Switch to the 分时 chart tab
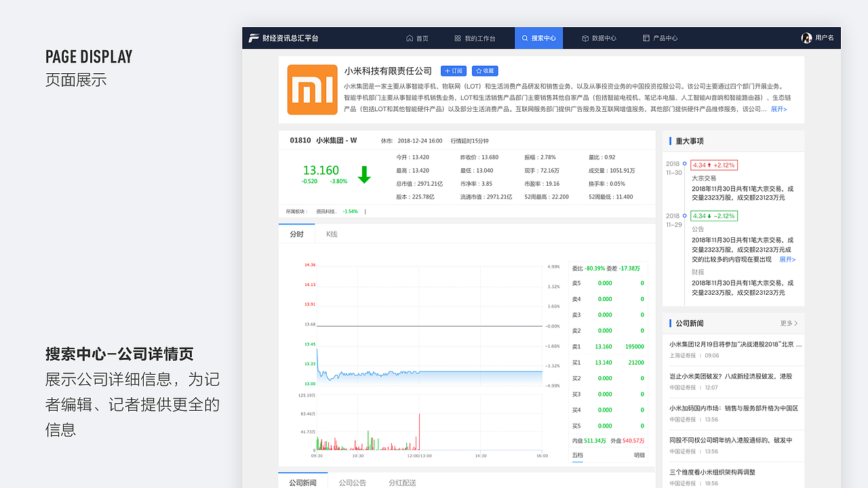868x488 pixels. pyautogui.click(x=296, y=234)
